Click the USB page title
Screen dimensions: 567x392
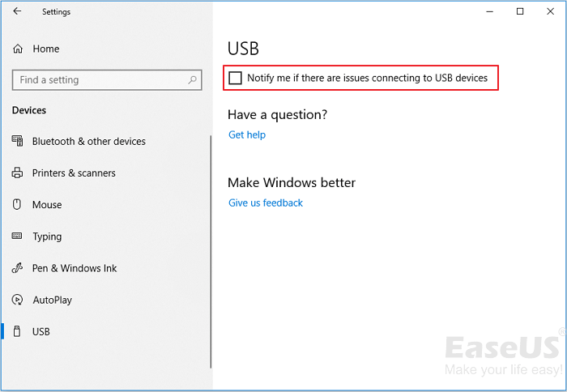[x=243, y=49]
